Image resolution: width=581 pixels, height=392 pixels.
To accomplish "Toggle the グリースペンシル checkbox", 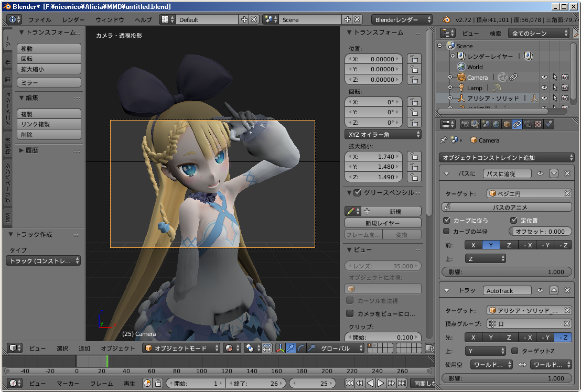I will point(357,193).
